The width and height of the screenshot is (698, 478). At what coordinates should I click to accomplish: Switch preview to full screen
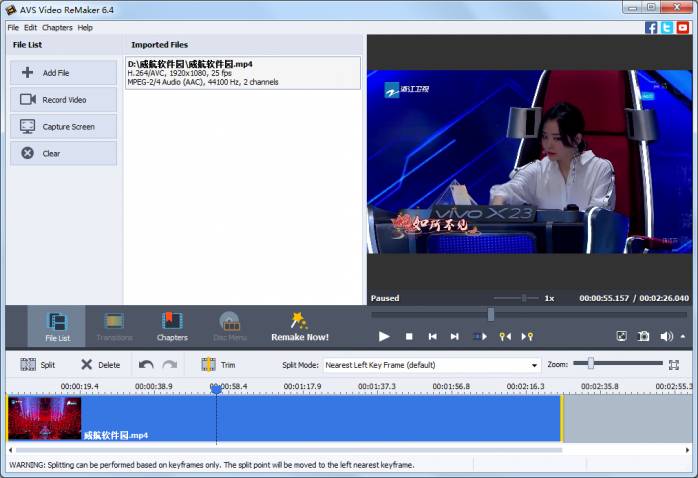point(621,337)
